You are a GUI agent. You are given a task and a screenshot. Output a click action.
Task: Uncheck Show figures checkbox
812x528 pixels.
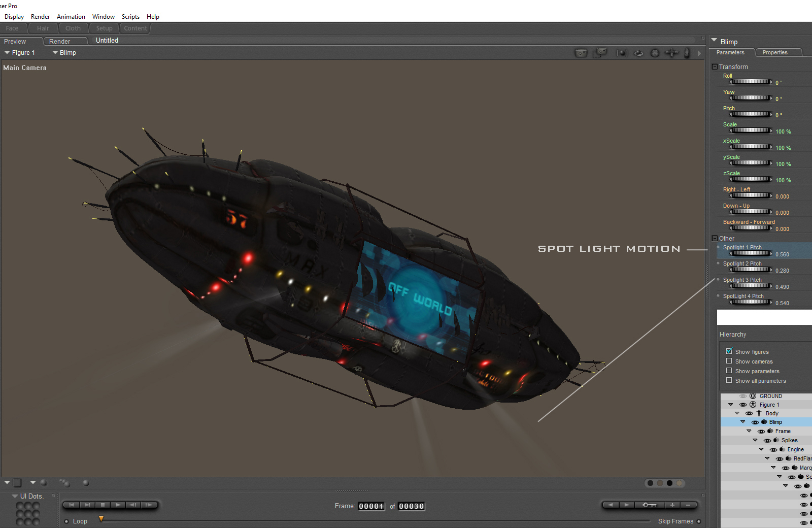729,351
